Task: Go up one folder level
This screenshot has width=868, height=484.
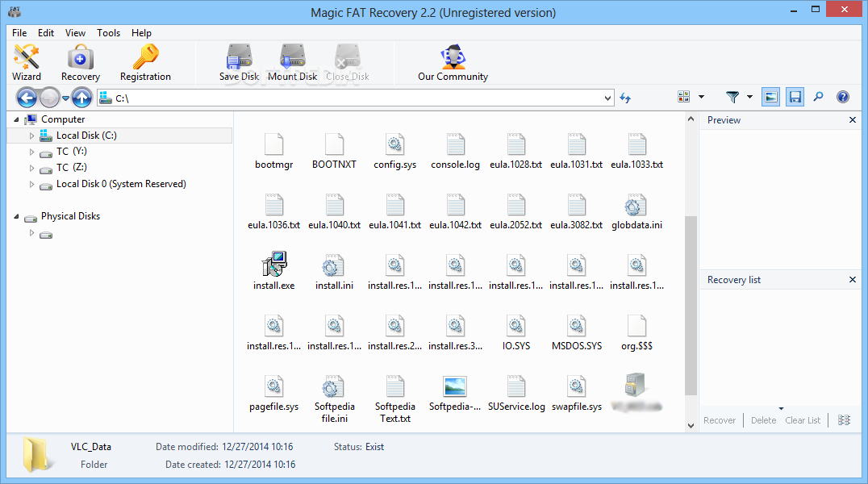Action: (x=82, y=98)
